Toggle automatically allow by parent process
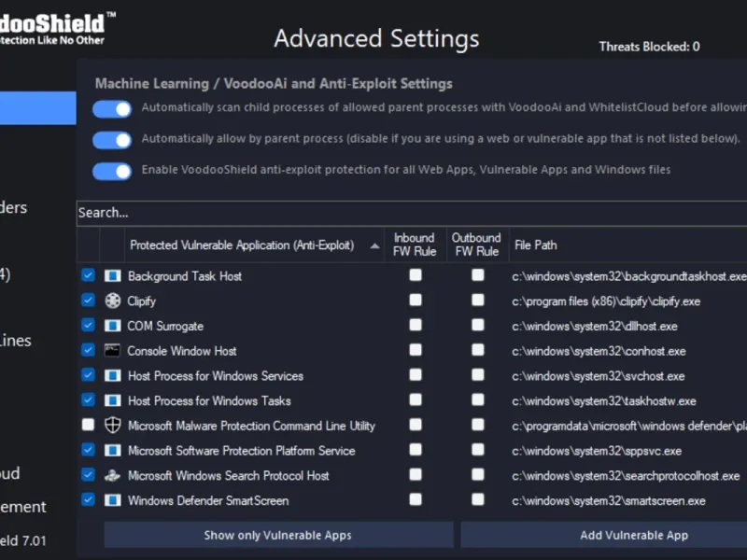Viewport: 747px width, 560px height. click(x=112, y=140)
